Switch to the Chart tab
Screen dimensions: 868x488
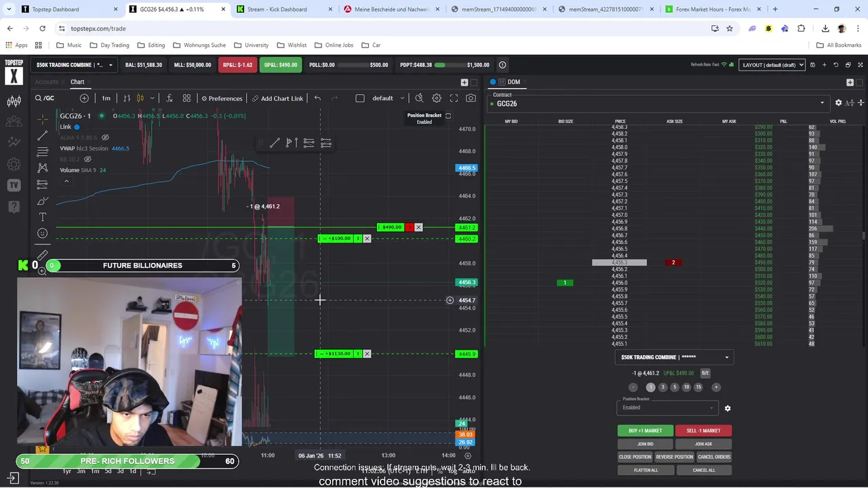pyautogui.click(x=77, y=82)
